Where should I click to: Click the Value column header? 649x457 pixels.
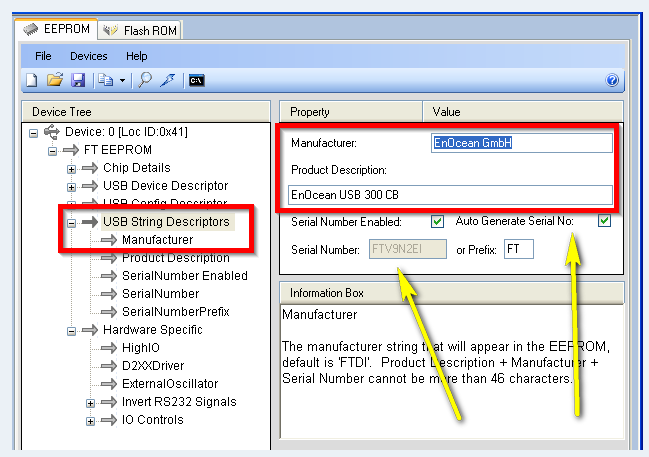point(523,112)
